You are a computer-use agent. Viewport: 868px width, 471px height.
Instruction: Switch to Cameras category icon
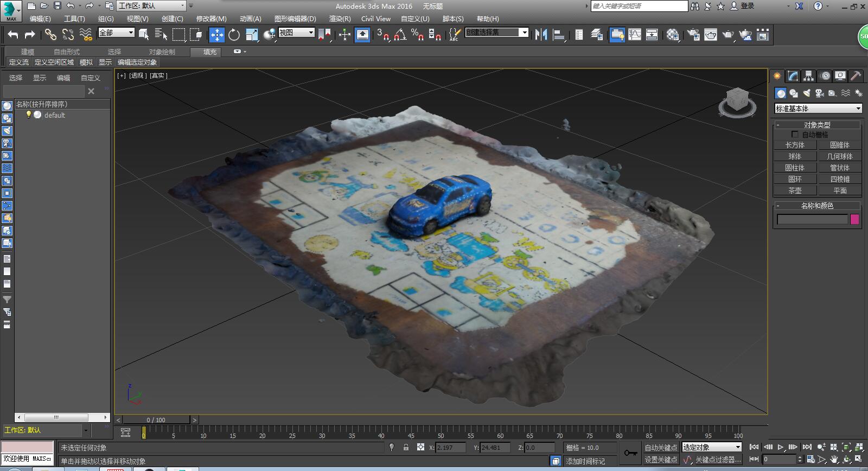(819, 93)
